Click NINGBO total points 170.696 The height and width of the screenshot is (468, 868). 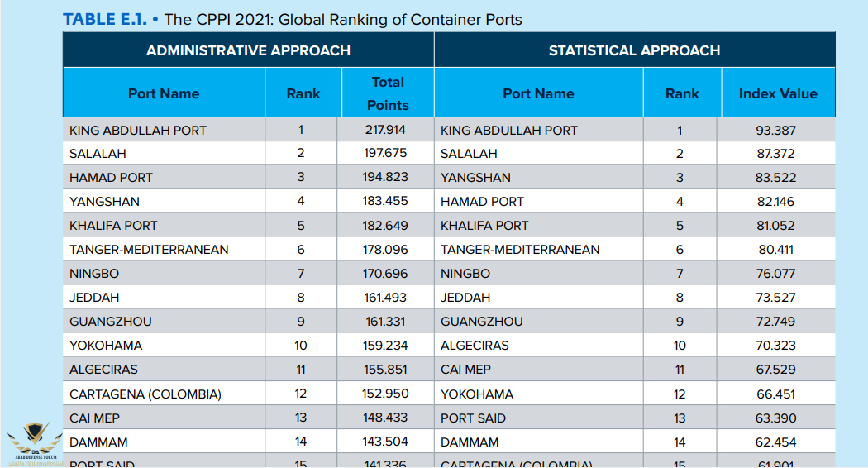pos(385,274)
